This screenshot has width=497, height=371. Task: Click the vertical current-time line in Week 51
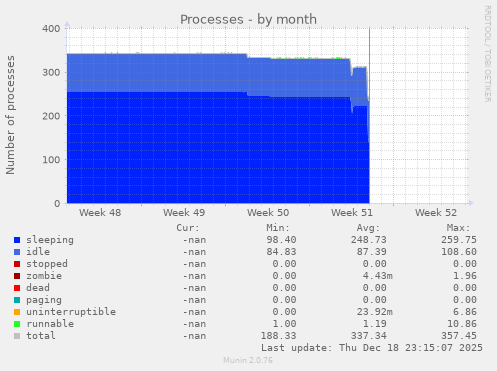click(x=369, y=115)
